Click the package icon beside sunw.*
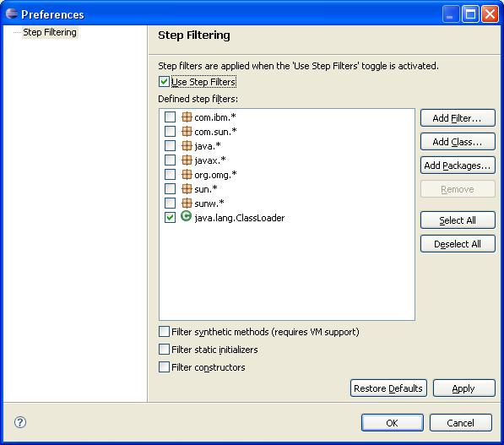Viewport: 504px width, 445px height. (x=187, y=203)
